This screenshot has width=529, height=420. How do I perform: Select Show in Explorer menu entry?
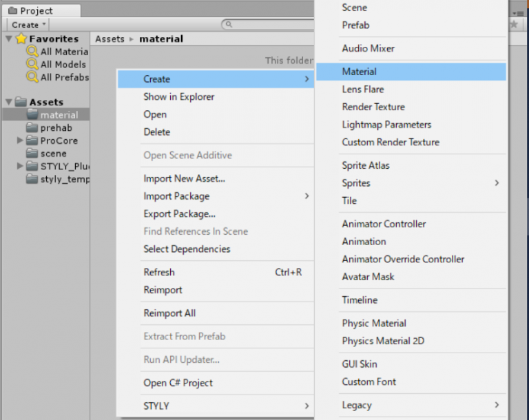(x=178, y=97)
